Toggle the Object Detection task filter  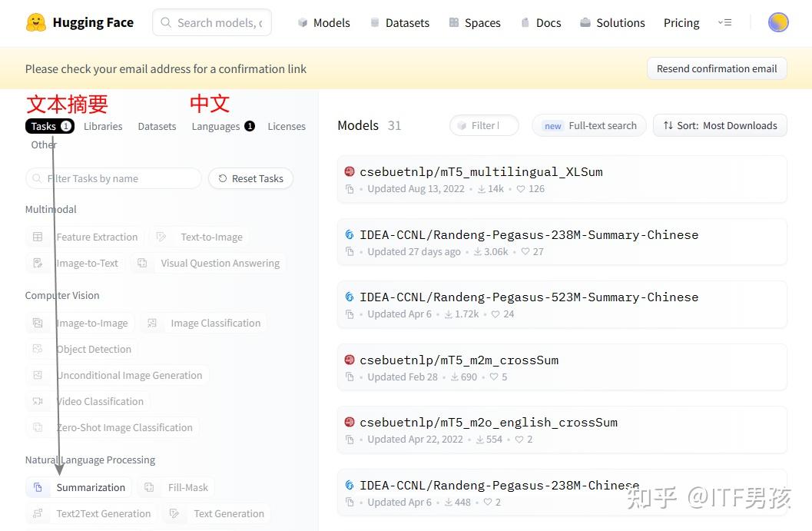coord(81,349)
